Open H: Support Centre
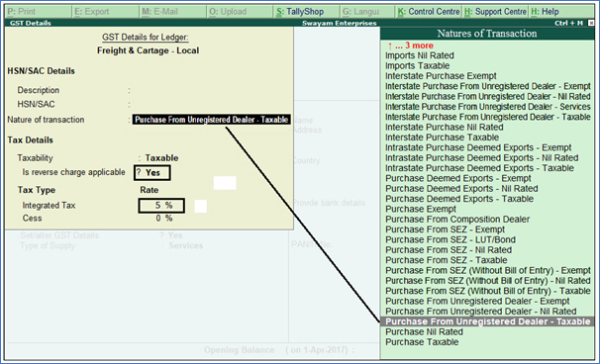 pyautogui.click(x=495, y=12)
